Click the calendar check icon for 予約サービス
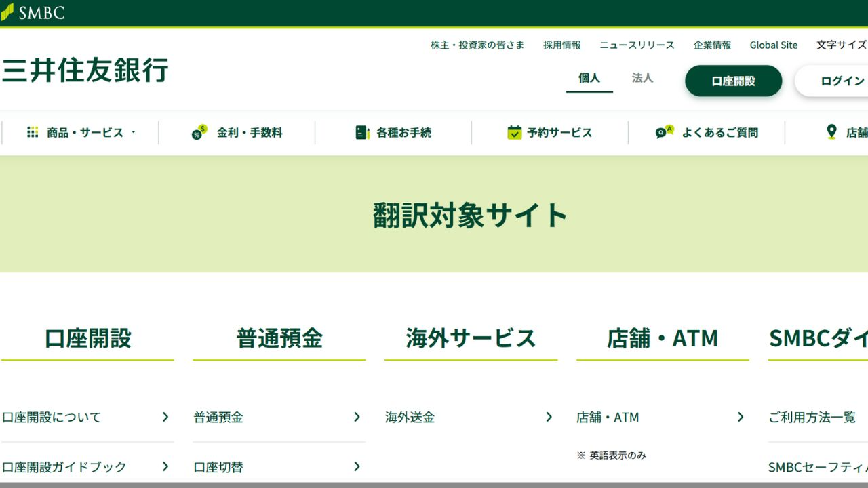Image resolution: width=868 pixels, height=488 pixels. click(x=515, y=132)
